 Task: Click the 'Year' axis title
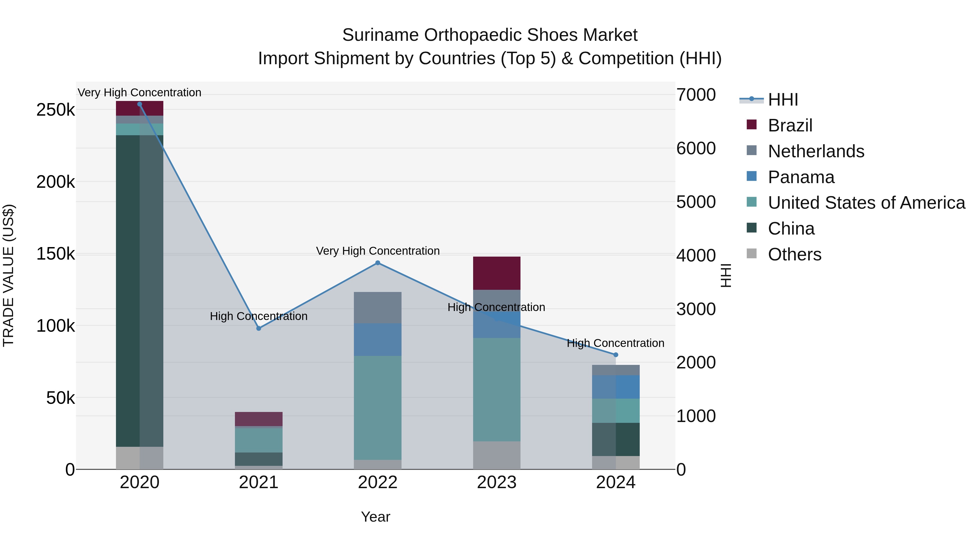pos(375,517)
